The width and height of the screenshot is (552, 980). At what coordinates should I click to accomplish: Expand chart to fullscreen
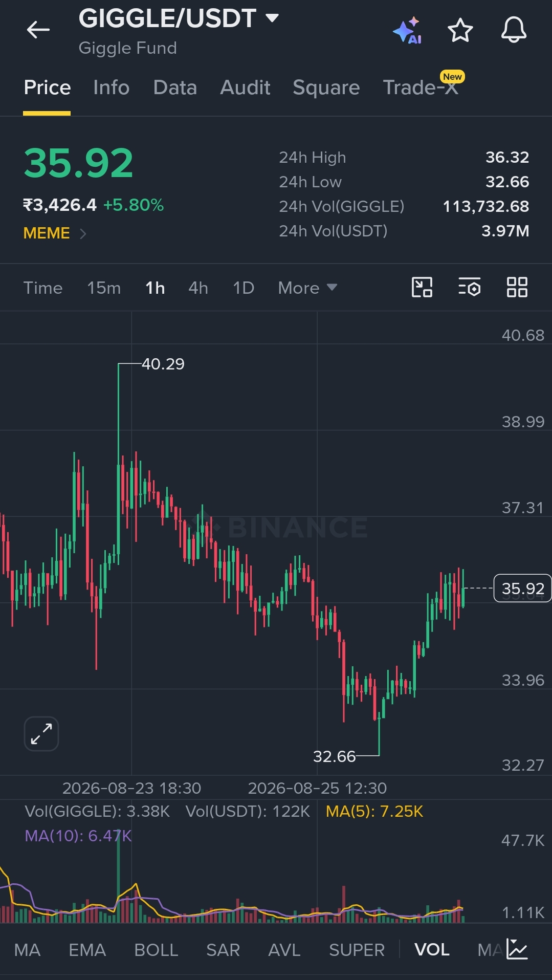(x=41, y=733)
